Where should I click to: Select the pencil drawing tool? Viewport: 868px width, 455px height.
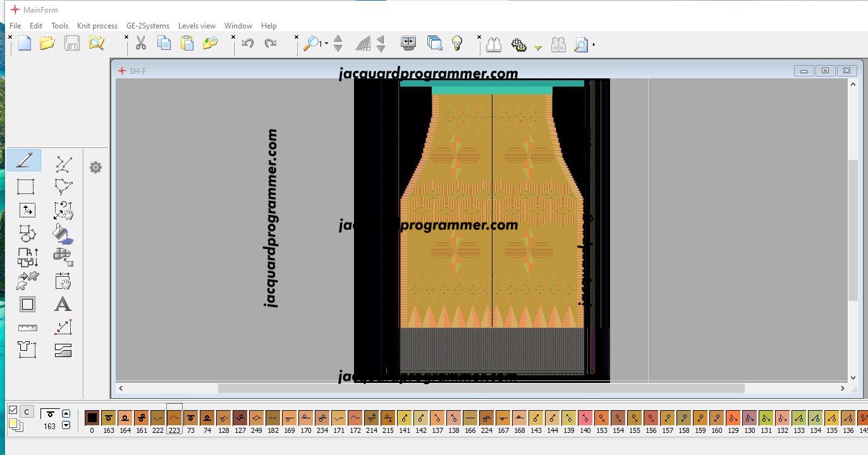tap(24, 161)
